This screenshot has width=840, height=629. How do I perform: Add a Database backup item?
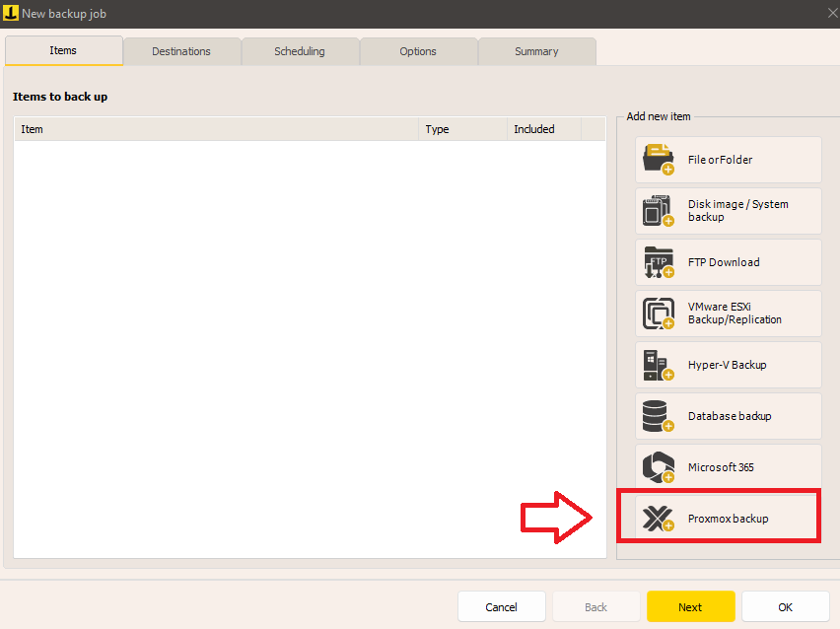pos(728,416)
